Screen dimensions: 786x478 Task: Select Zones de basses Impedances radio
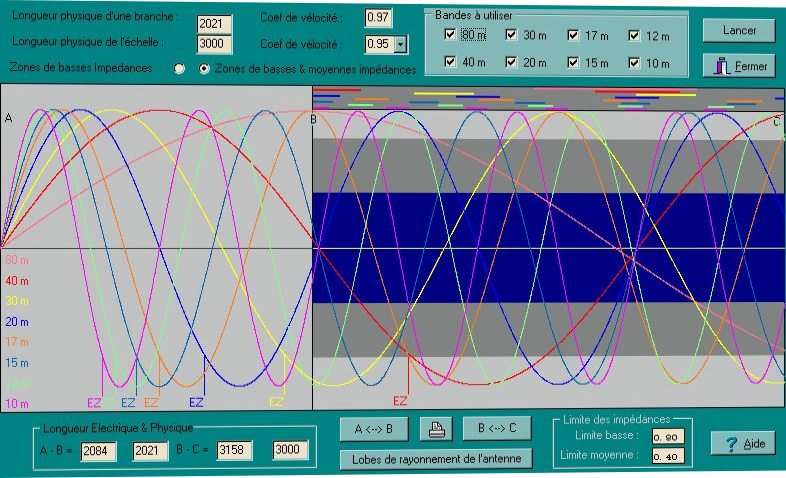(179, 68)
